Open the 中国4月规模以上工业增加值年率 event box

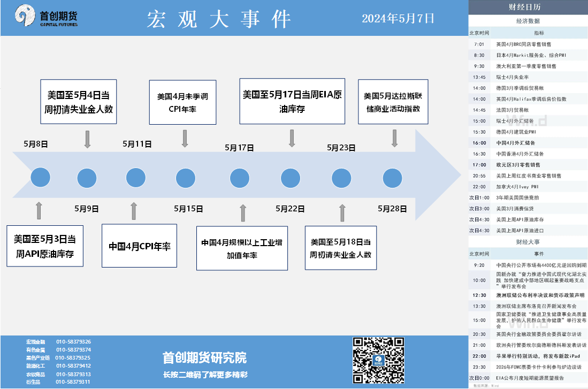point(242,248)
